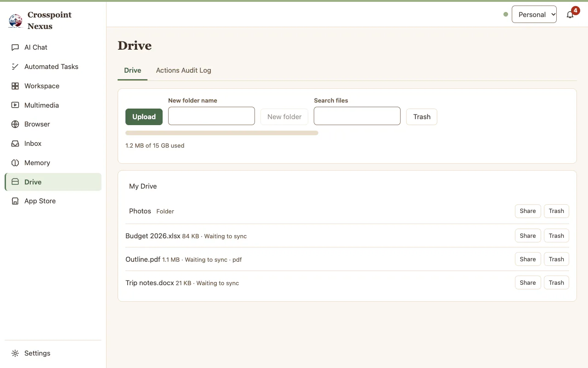Select the Multimedia play icon in sidebar

point(15,105)
